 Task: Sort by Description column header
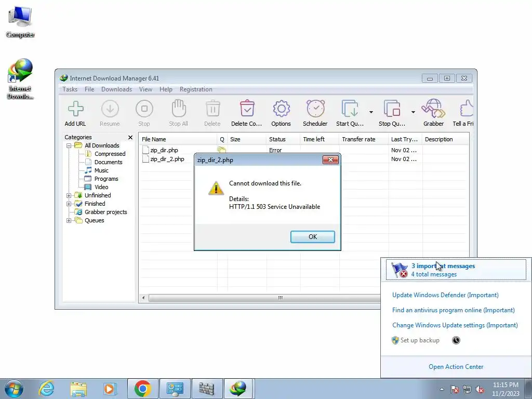click(x=445, y=139)
